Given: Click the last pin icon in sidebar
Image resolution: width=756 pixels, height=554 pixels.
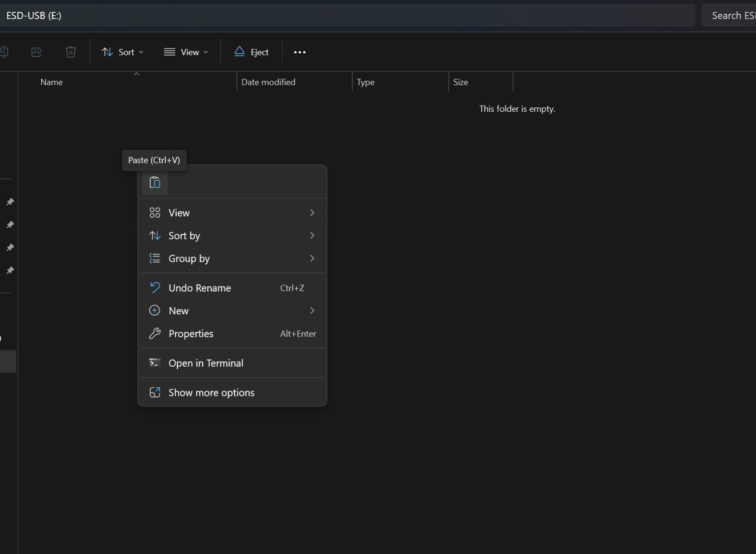Looking at the screenshot, I should (x=10, y=270).
